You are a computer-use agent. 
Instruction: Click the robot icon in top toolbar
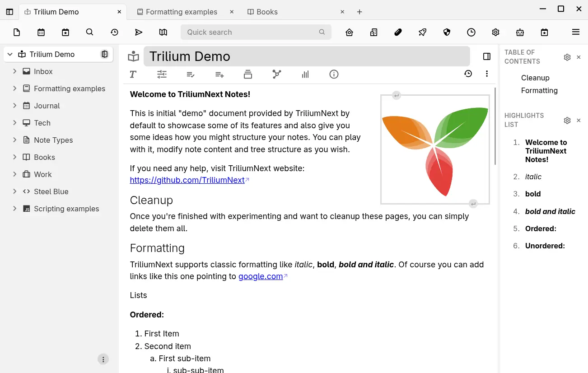coord(520,32)
